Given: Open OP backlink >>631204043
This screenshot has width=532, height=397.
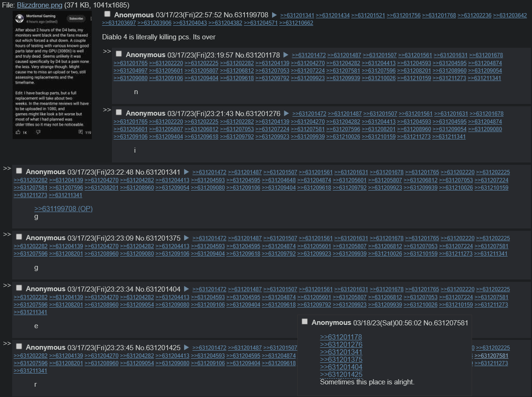Looking at the screenshot, I should [x=190, y=23].
